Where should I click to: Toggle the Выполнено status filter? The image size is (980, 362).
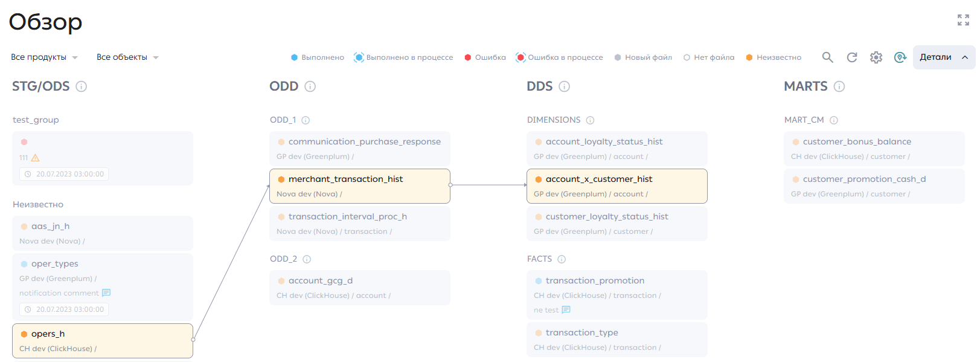[318, 57]
